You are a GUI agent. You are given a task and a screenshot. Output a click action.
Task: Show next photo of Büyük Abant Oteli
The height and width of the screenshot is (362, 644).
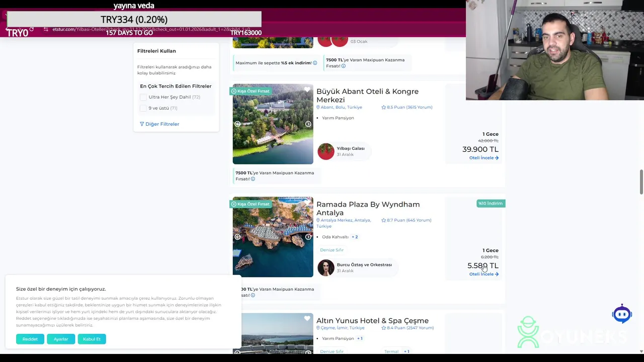[308, 124]
